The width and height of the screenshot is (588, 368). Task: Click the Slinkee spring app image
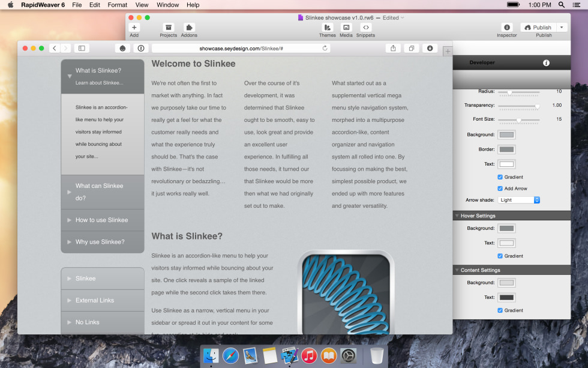346,292
